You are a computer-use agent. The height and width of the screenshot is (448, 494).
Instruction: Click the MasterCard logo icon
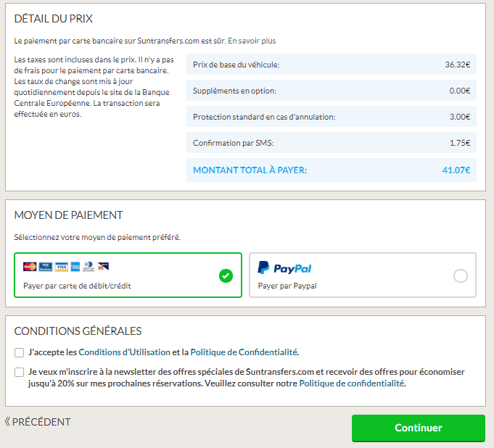click(30, 267)
